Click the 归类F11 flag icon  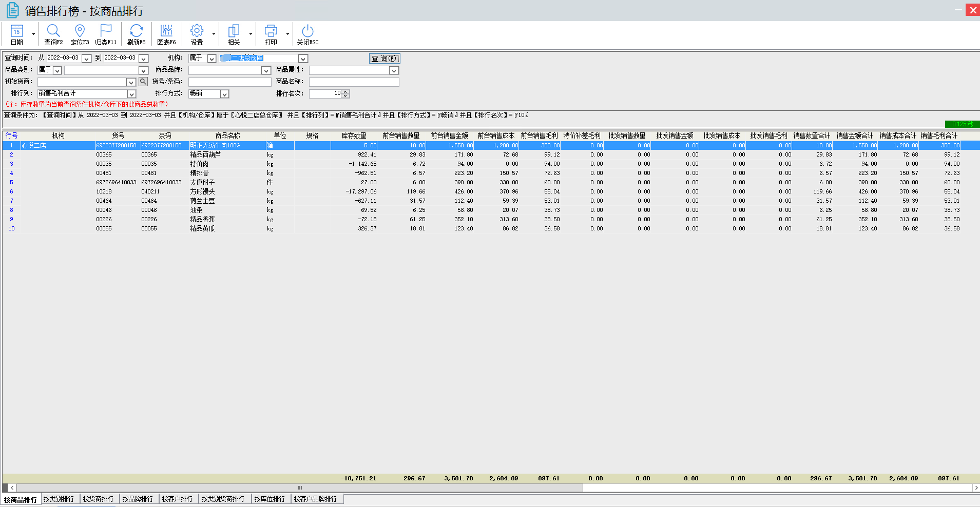(x=106, y=34)
